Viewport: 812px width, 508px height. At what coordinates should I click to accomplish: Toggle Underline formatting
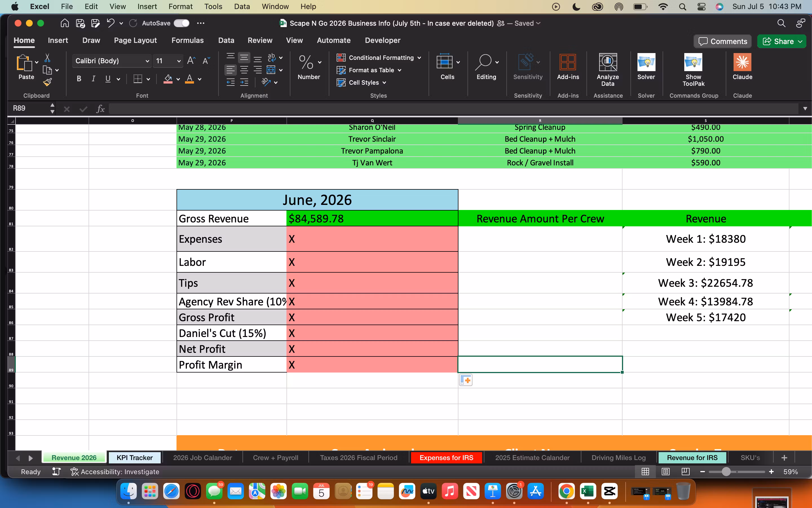(108, 79)
